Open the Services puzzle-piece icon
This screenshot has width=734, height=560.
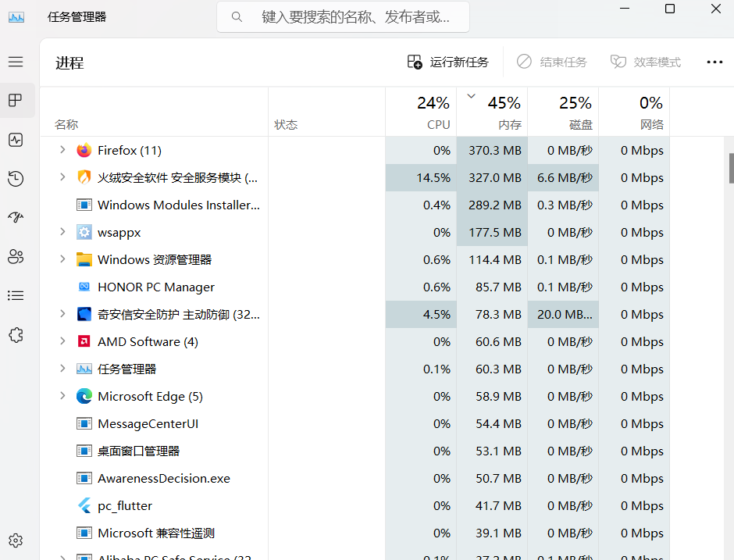point(16,334)
